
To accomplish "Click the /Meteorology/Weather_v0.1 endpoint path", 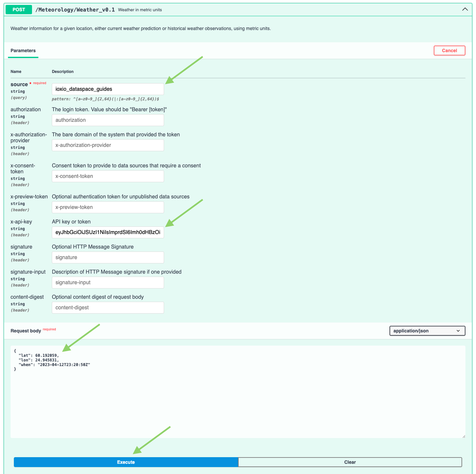I will coord(75,10).
